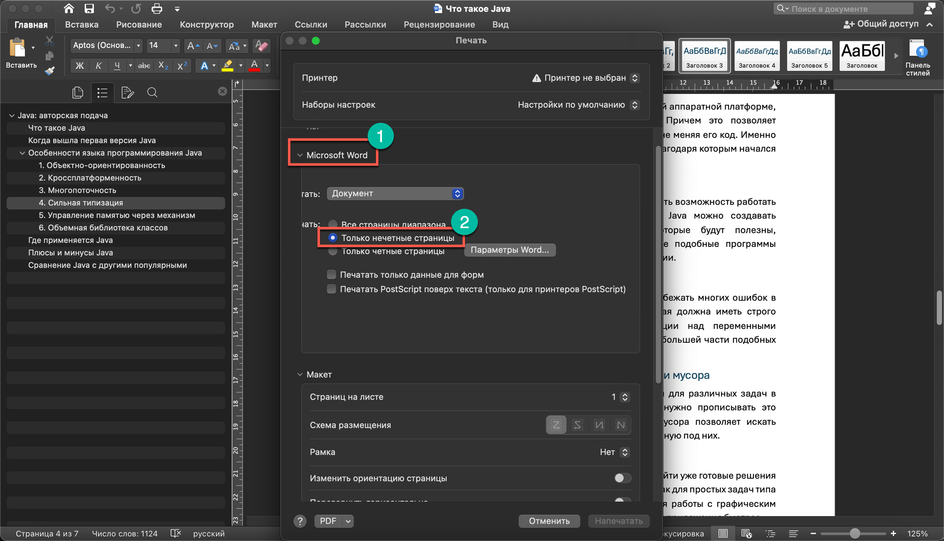Open the Styles pane
Image resolution: width=944 pixels, height=541 pixels.
coord(918,57)
